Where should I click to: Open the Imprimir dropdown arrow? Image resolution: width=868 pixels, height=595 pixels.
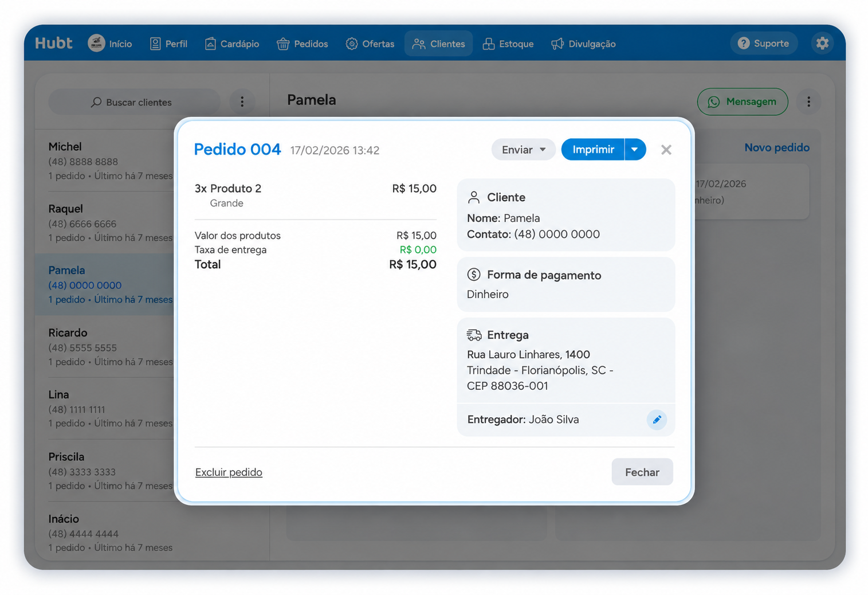(635, 150)
